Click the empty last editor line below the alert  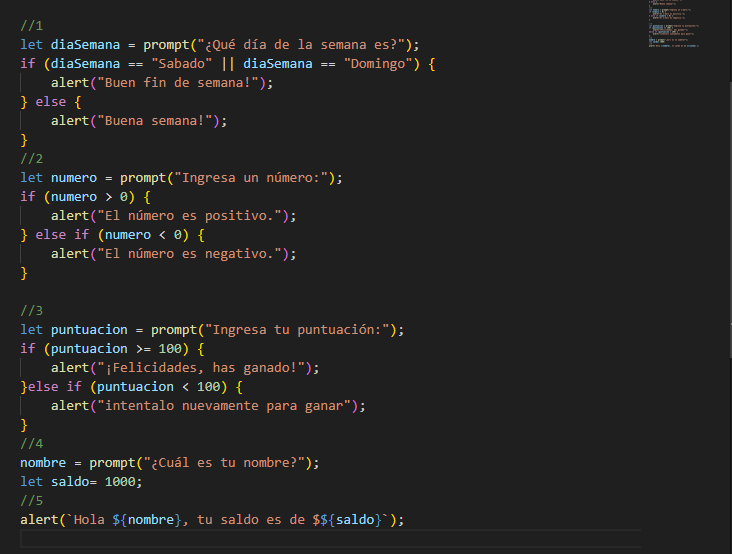click(x=330, y=539)
